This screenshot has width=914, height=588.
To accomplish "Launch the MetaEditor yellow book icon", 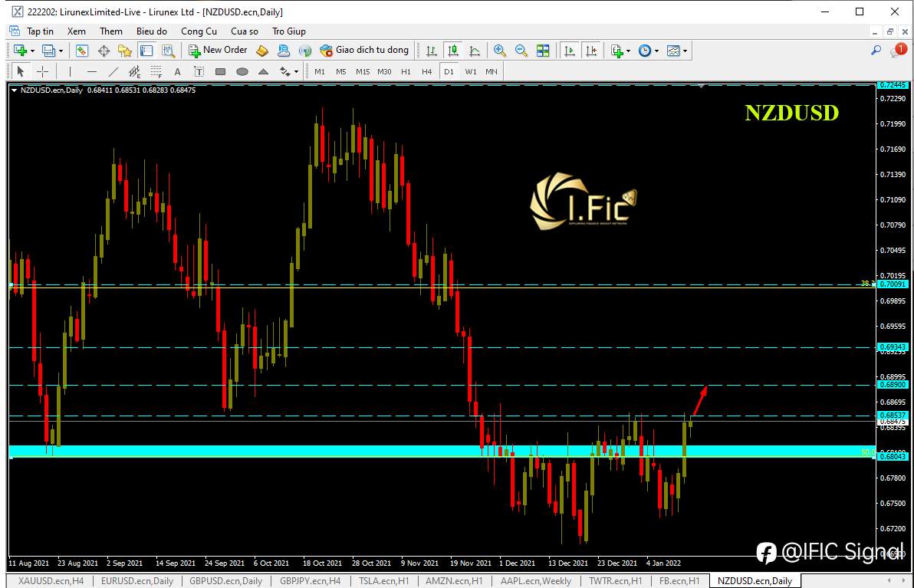I will coord(262,51).
